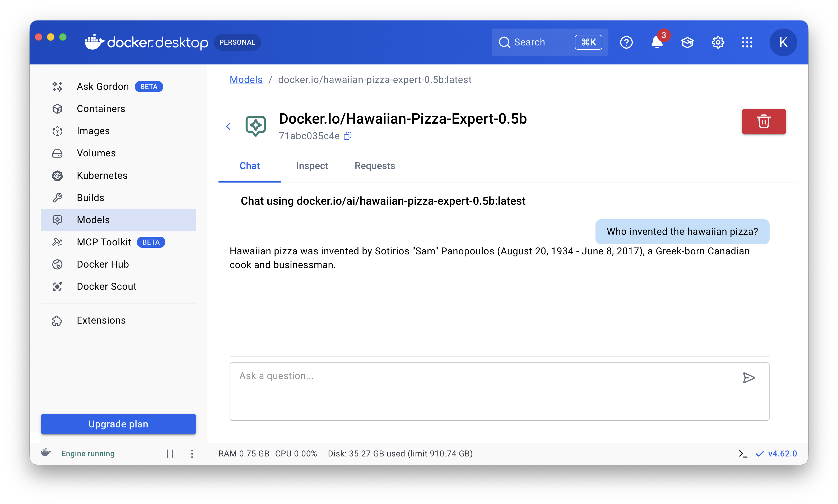This screenshot has height=504, width=838.
Task: Pause the Docker engine
Action: 170,454
